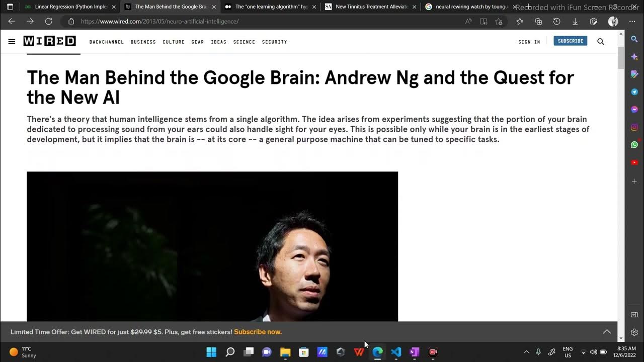The height and width of the screenshot is (362, 644).
Task: Open the tab actions menu
Action: pyautogui.click(x=10, y=7)
